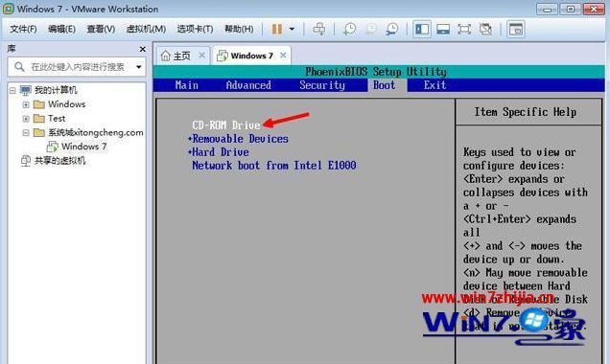
Task: Take a snapshot of the virtual machine
Action: pyautogui.click(x=350, y=29)
